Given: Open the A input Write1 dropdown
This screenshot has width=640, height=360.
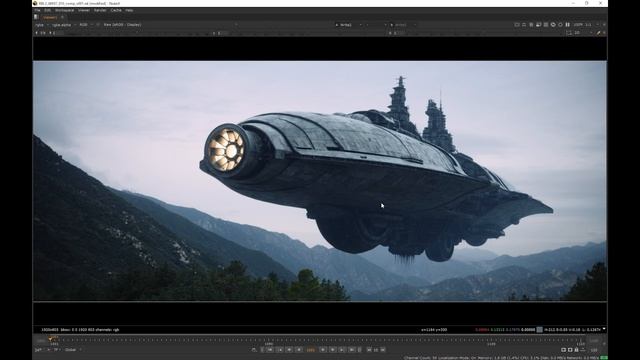Looking at the screenshot, I should (348, 25).
